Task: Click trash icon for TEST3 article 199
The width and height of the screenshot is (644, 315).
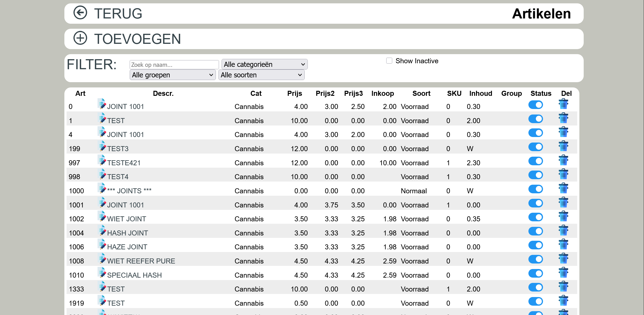Action: coord(564,146)
